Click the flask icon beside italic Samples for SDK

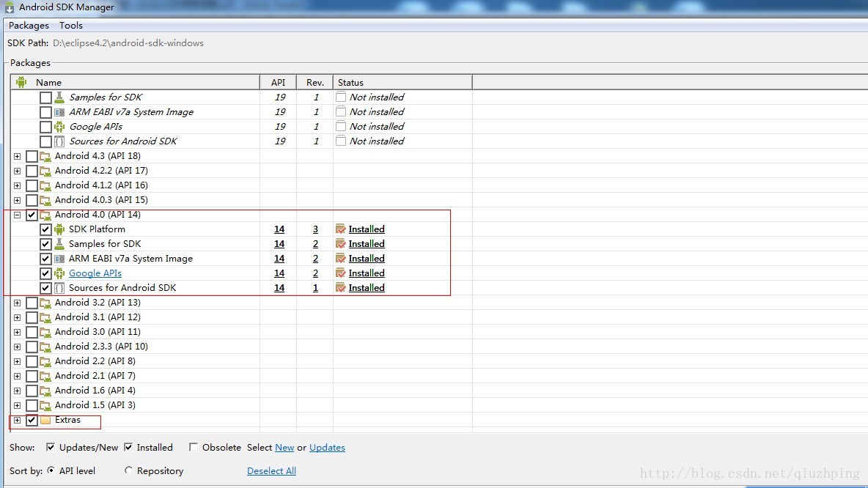click(x=59, y=97)
